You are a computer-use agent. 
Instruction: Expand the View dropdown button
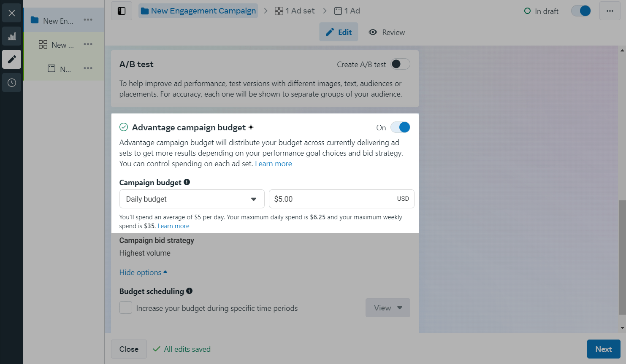(x=388, y=308)
